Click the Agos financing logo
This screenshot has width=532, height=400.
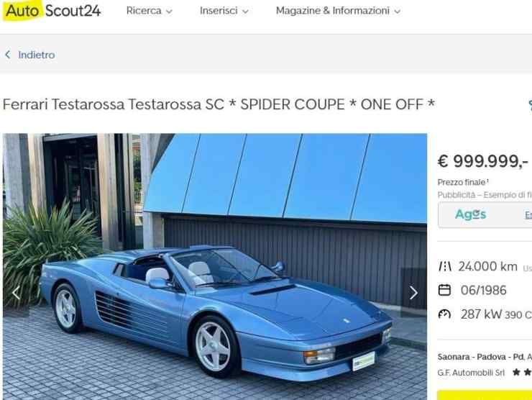(471, 214)
